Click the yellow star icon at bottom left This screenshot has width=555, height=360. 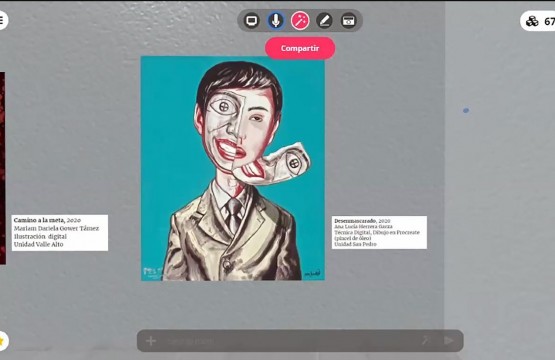(x=2, y=341)
